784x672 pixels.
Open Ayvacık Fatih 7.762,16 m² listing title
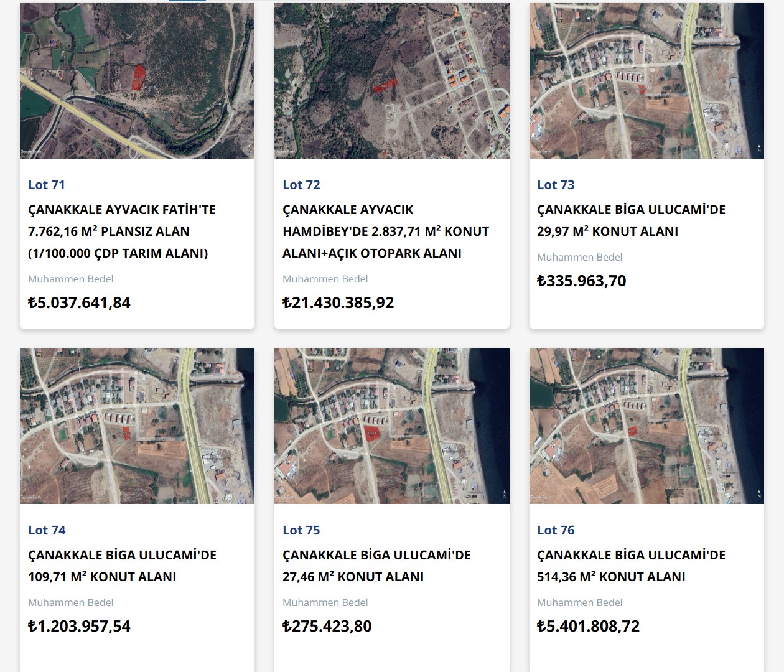[122, 231]
